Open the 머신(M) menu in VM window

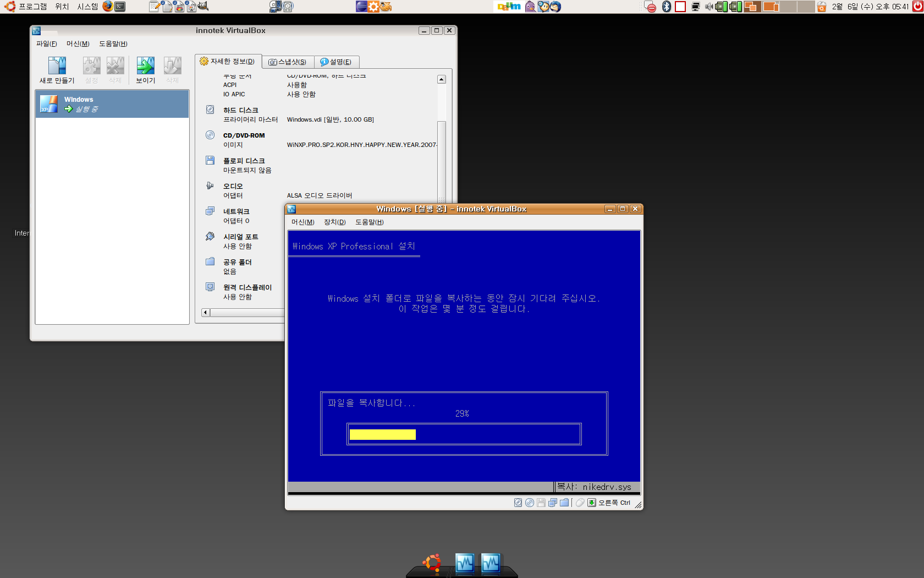pyautogui.click(x=302, y=222)
